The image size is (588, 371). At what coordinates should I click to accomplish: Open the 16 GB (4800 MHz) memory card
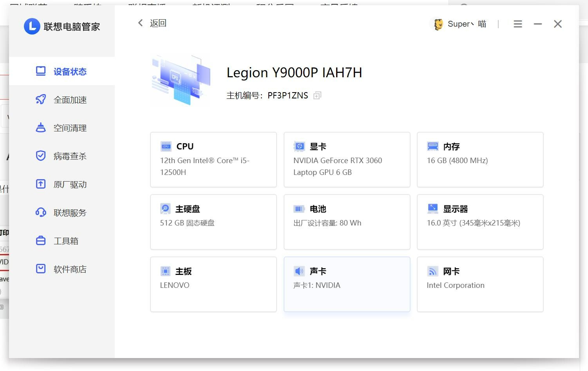pyautogui.click(x=480, y=160)
